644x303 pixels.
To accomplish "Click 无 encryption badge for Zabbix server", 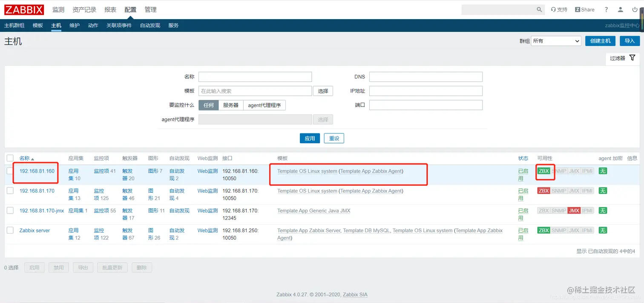I will click(x=603, y=230).
